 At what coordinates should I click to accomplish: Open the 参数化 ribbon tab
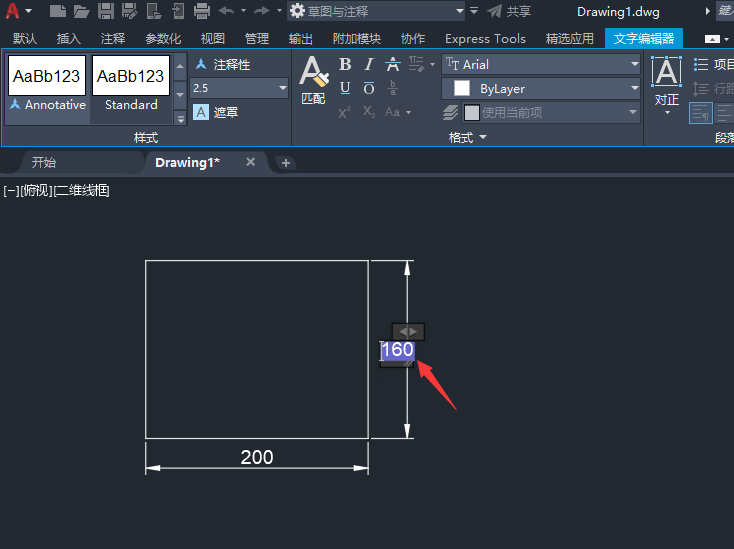tap(163, 38)
